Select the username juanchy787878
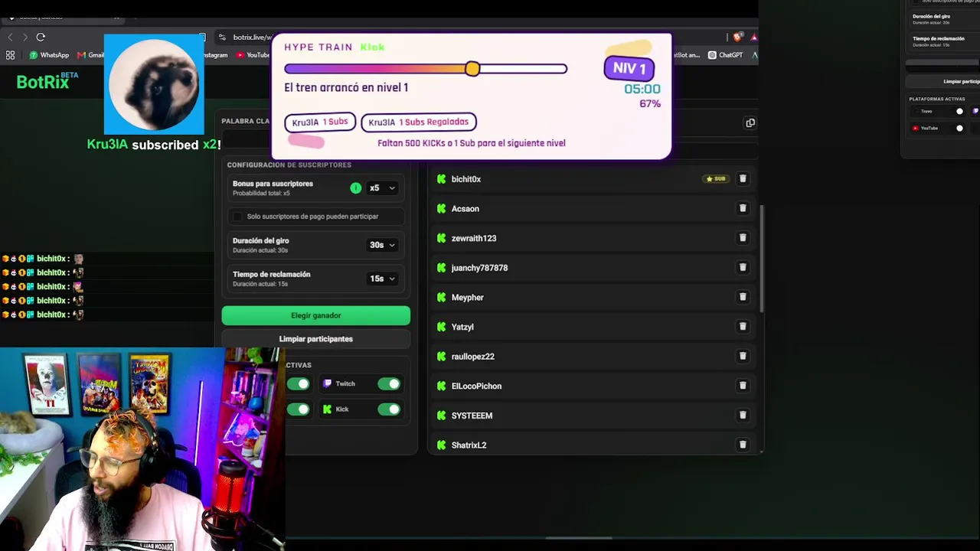This screenshot has width=980, height=551. pyautogui.click(x=479, y=268)
